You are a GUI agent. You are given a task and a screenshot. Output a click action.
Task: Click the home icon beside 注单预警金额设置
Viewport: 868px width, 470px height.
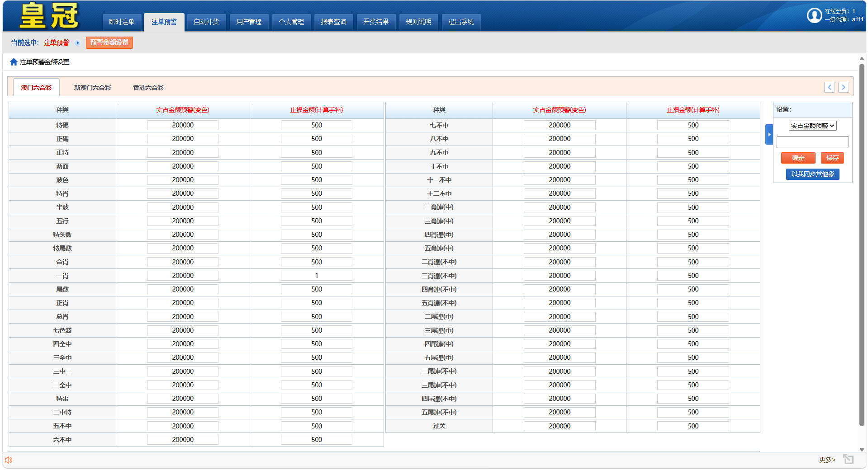click(14, 62)
